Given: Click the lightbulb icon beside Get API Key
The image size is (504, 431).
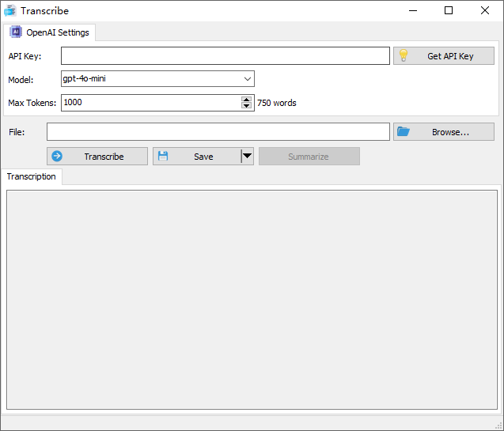Looking at the screenshot, I should coord(403,56).
